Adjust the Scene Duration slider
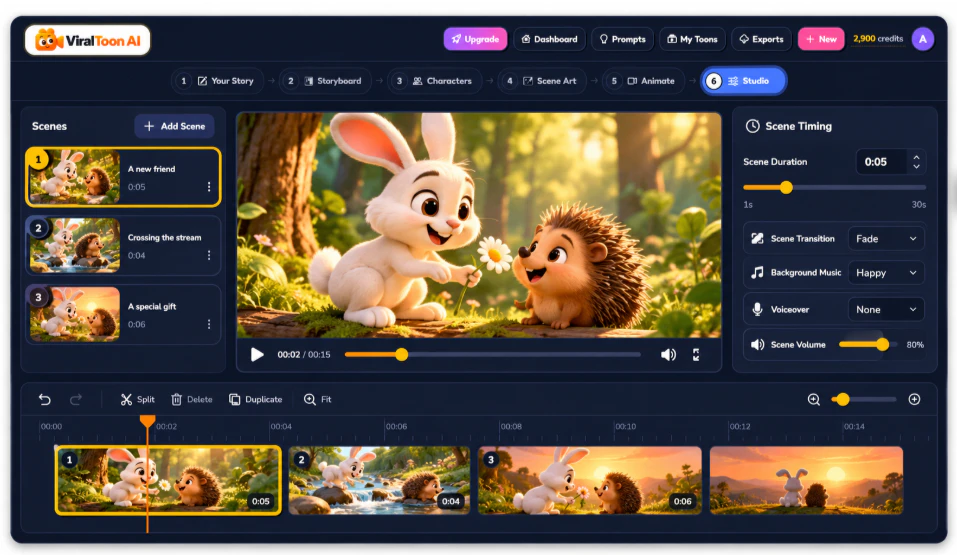This screenshot has width=957, height=555. [834, 187]
